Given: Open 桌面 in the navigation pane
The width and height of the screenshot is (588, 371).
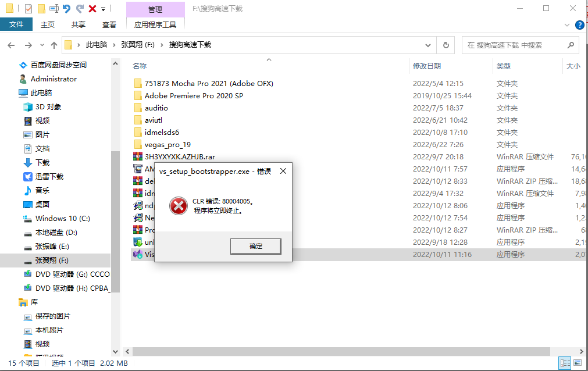Looking at the screenshot, I should (x=42, y=205).
